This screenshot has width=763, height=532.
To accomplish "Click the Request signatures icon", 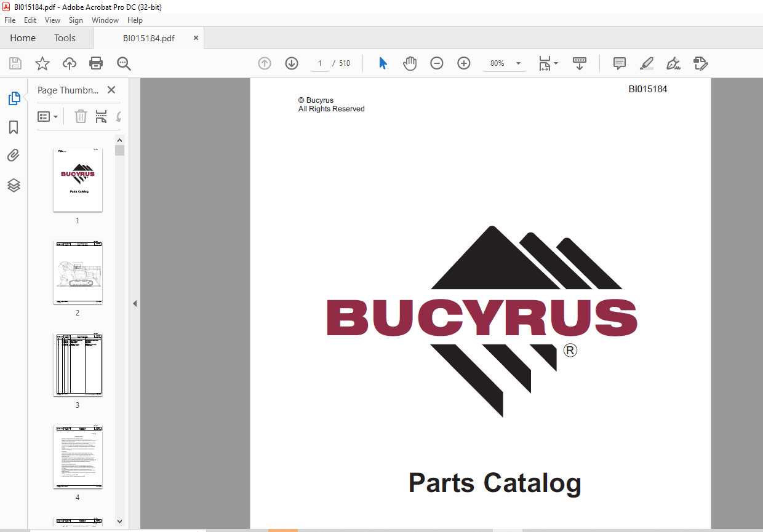I will click(700, 63).
